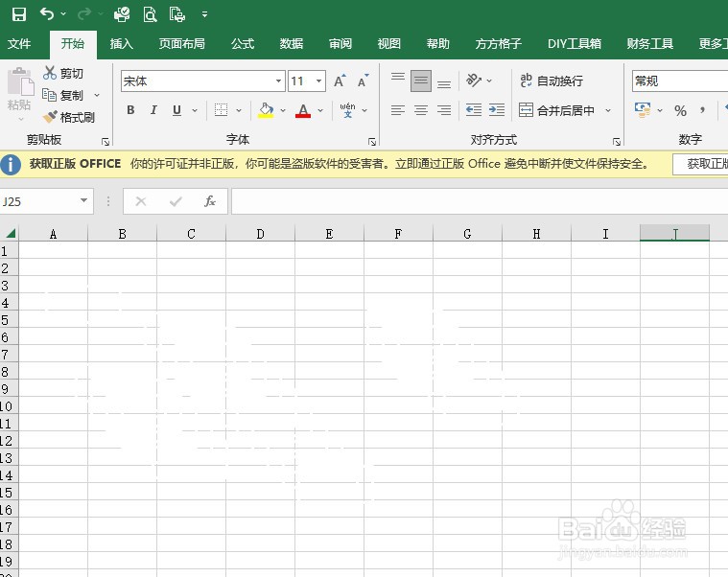Toggle middle vertical alignment
728x577 pixels.
[x=421, y=81]
